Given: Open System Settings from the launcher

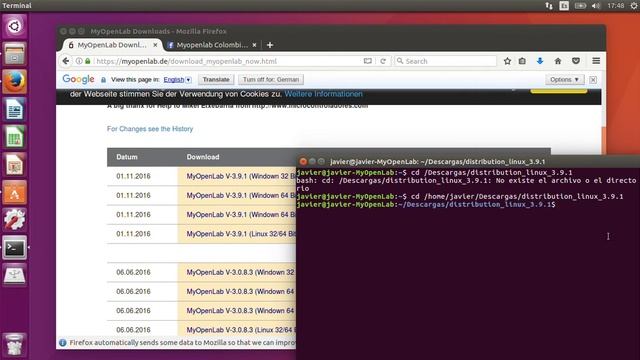Looking at the screenshot, I should tap(15, 220).
